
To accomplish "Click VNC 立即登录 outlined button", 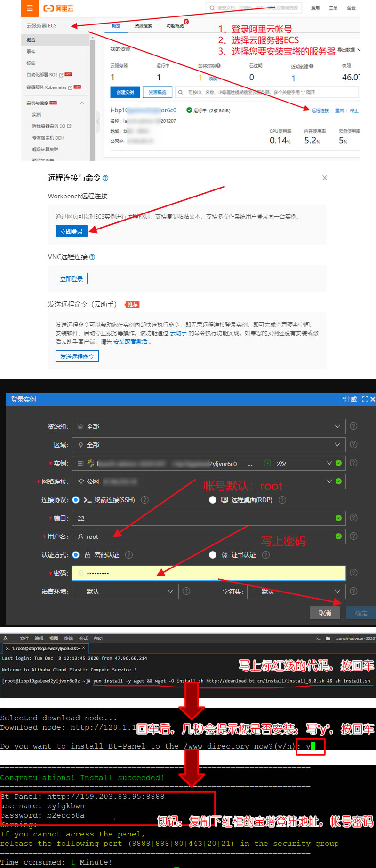I will pyautogui.click(x=72, y=279).
